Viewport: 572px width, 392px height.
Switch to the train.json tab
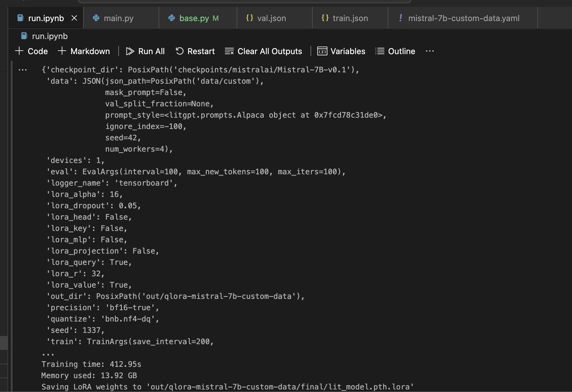[350, 18]
